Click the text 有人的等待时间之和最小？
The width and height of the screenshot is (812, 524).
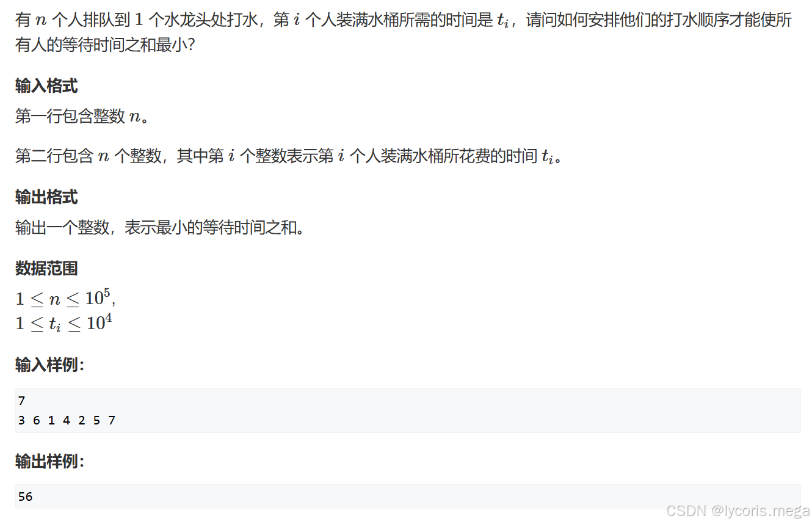pyautogui.click(x=105, y=45)
